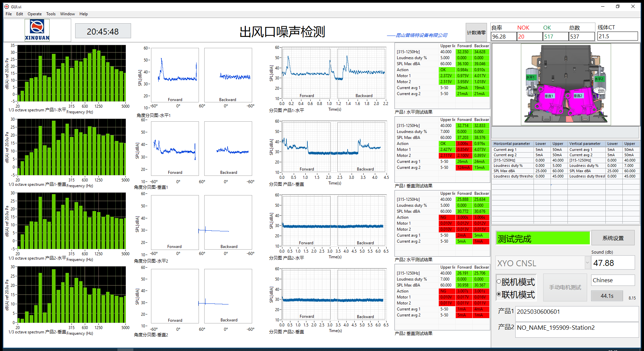644x351 pixels.
Task: Click the green 测试完成 status indicator
Action: pos(543,238)
